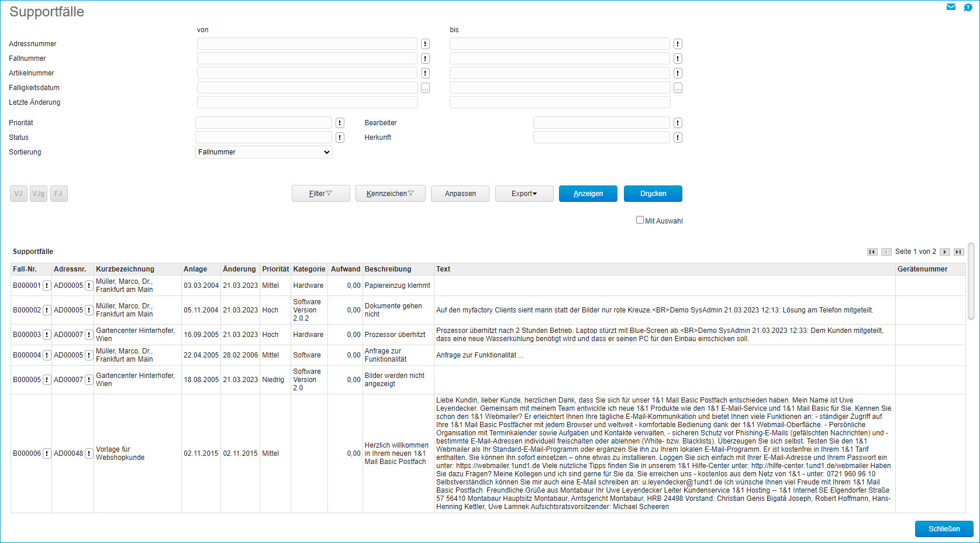Open the Kennzeichen dropdown
Screen dimensions: 980x543
[x=390, y=194]
